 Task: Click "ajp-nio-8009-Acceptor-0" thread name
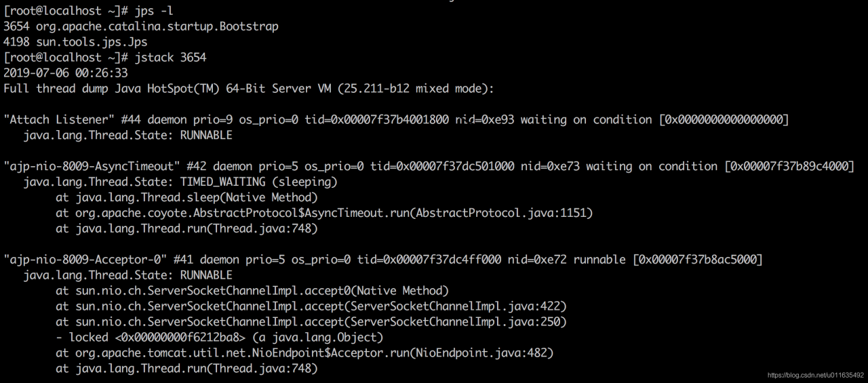coord(85,260)
